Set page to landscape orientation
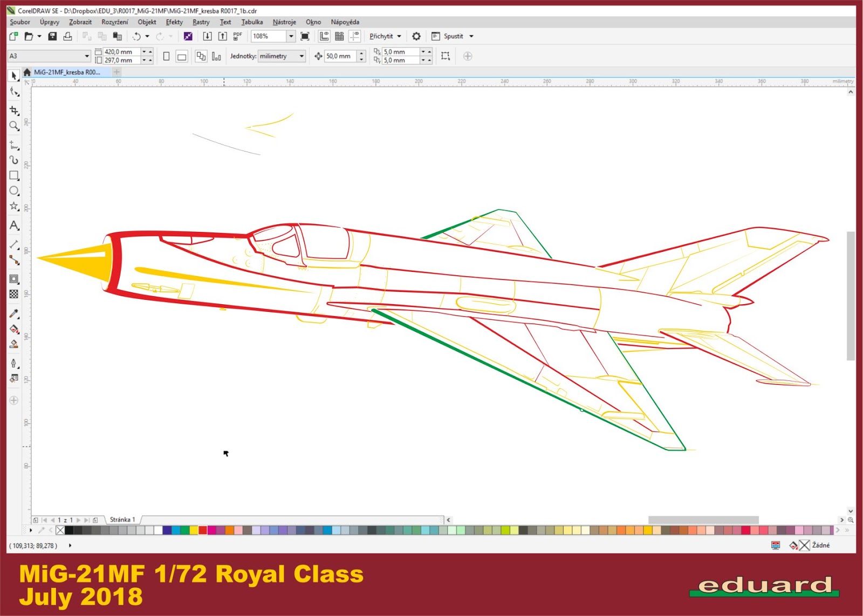The width and height of the screenshot is (863, 616). 182,56
